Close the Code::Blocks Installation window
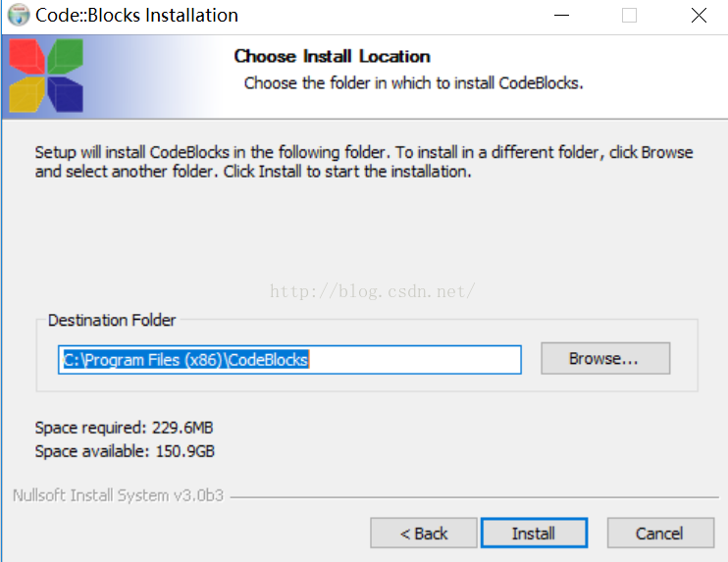 click(699, 16)
